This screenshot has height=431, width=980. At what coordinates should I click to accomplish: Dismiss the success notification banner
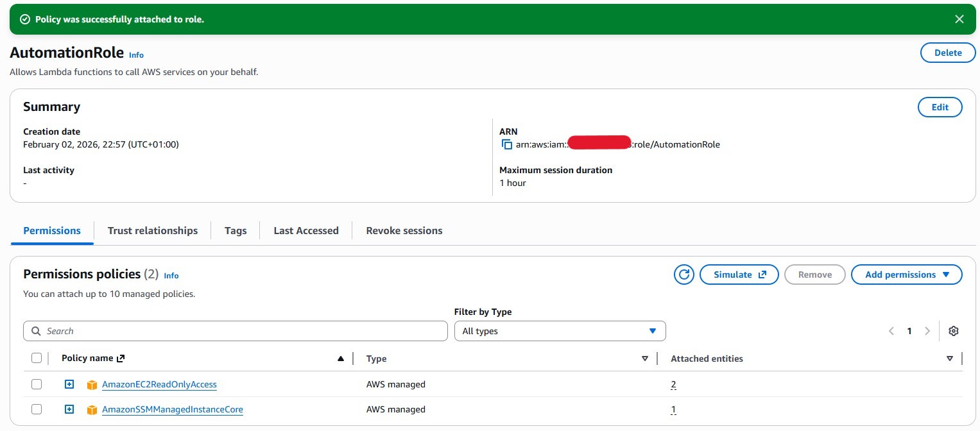tap(959, 19)
